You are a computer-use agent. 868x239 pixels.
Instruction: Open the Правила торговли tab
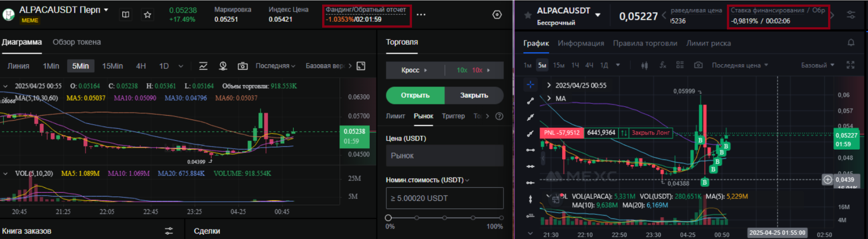[645, 43]
